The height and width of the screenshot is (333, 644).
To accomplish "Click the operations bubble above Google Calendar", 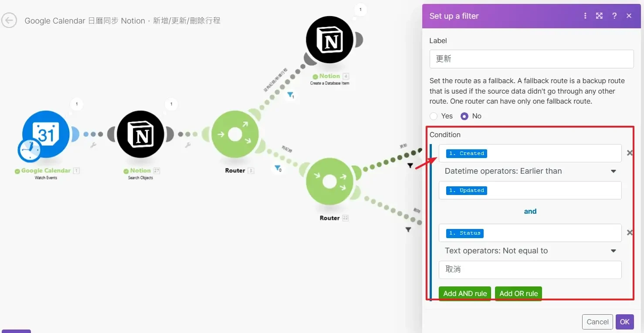I will click(77, 104).
